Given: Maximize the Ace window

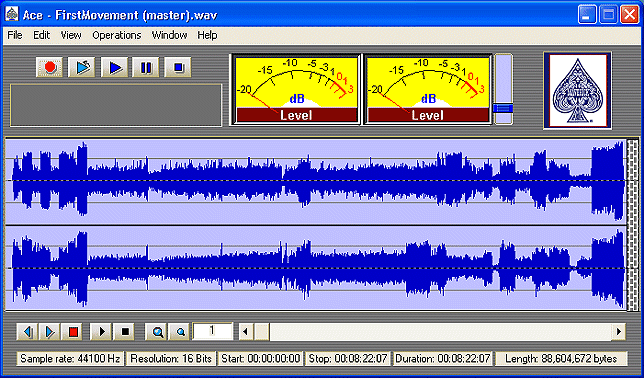Looking at the screenshot, I should point(608,15).
